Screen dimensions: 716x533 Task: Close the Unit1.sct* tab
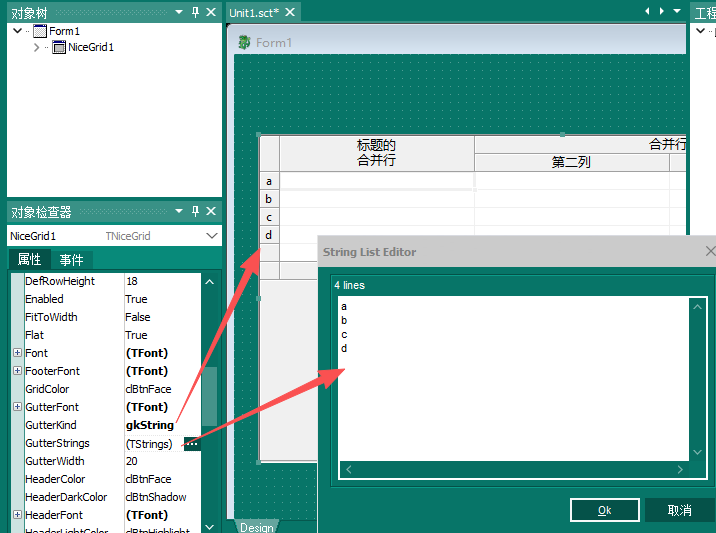(290, 12)
